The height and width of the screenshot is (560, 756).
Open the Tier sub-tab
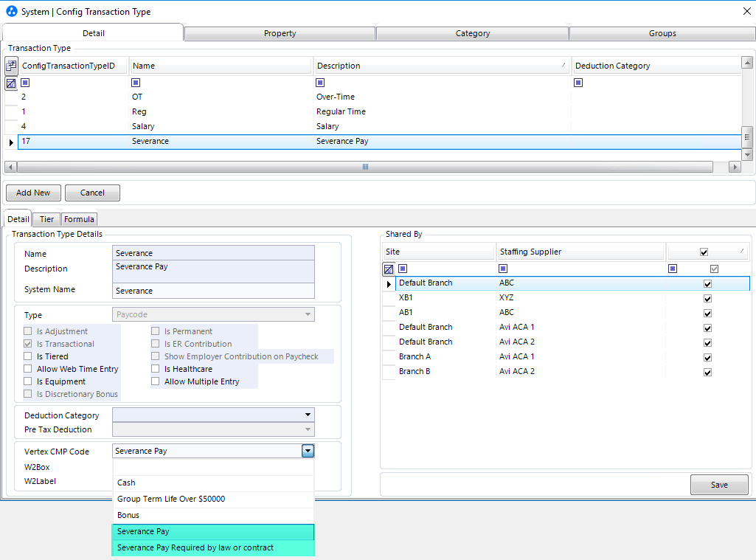(x=46, y=219)
